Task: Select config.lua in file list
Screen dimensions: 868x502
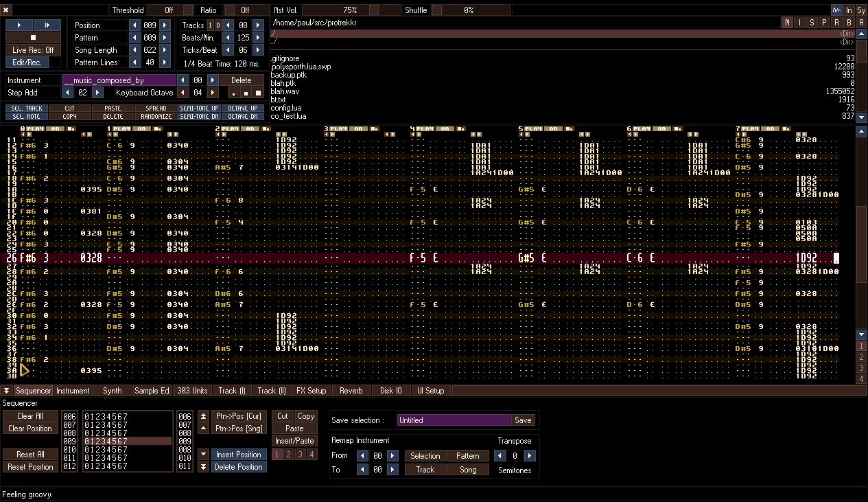Action: [563, 108]
